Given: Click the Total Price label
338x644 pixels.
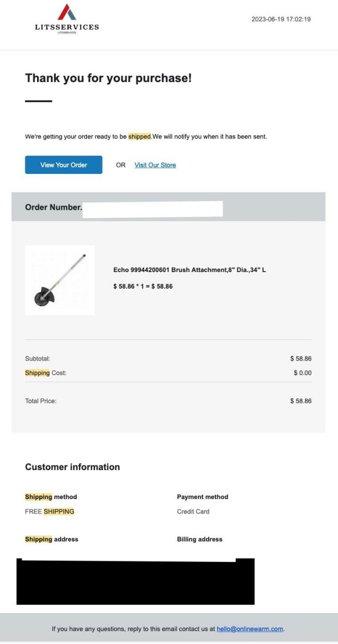Looking at the screenshot, I should [x=41, y=401].
